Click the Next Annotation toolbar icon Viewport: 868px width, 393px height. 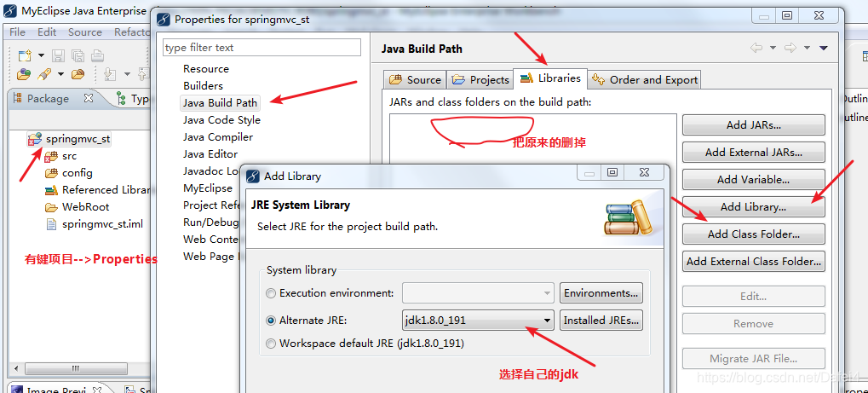tap(110, 73)
